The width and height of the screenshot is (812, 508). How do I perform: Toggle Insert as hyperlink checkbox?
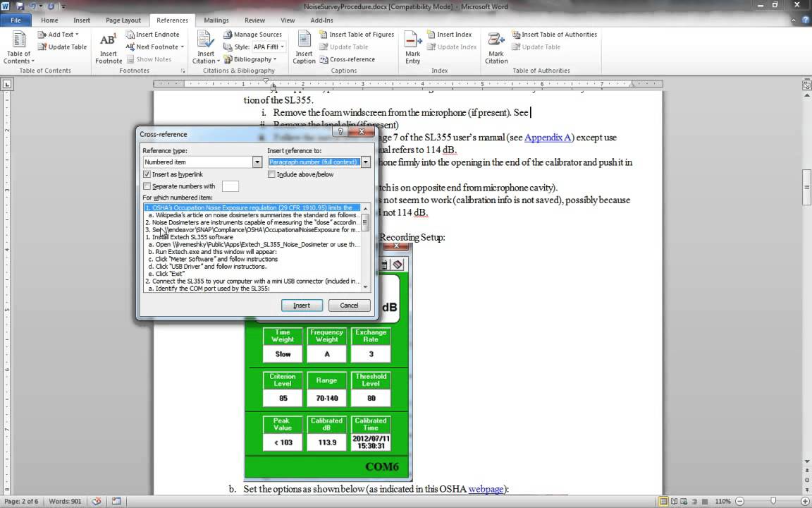[x=147, y=175]
